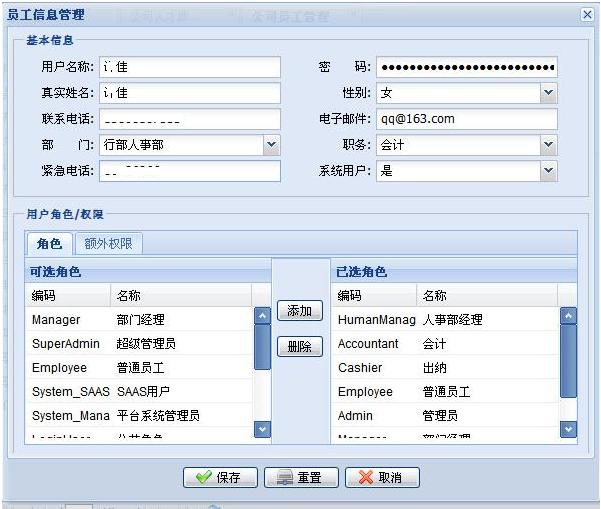
Task: Click the 保存 button
Action: pos(220,477)
